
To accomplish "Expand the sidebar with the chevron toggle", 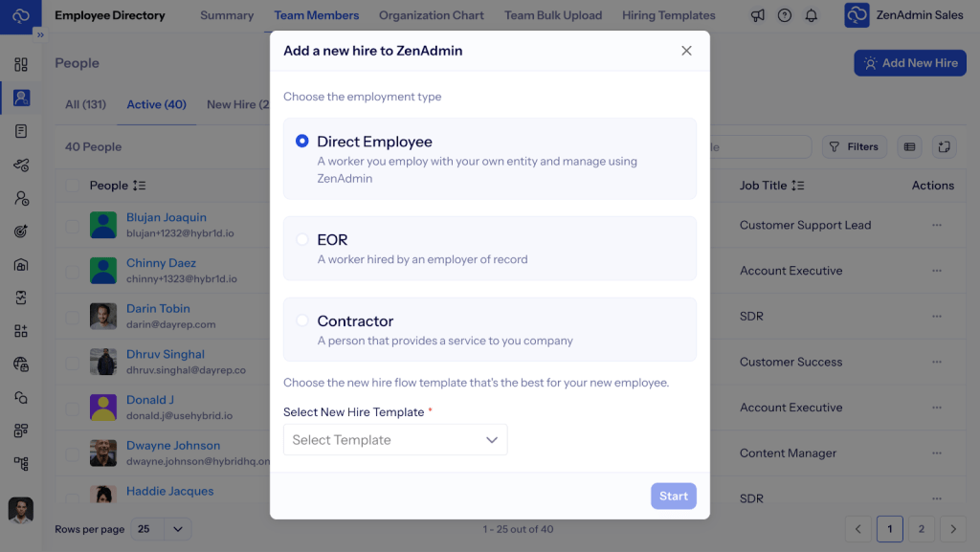I will pos(40,34).
